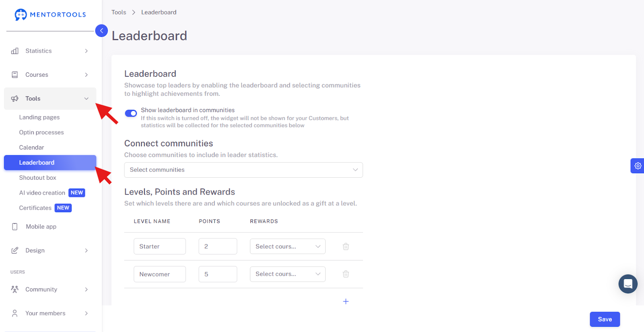This screenshot has height=332, width=644.
Task: Click the Mobile app phone icon
Action: click(15, 227)
